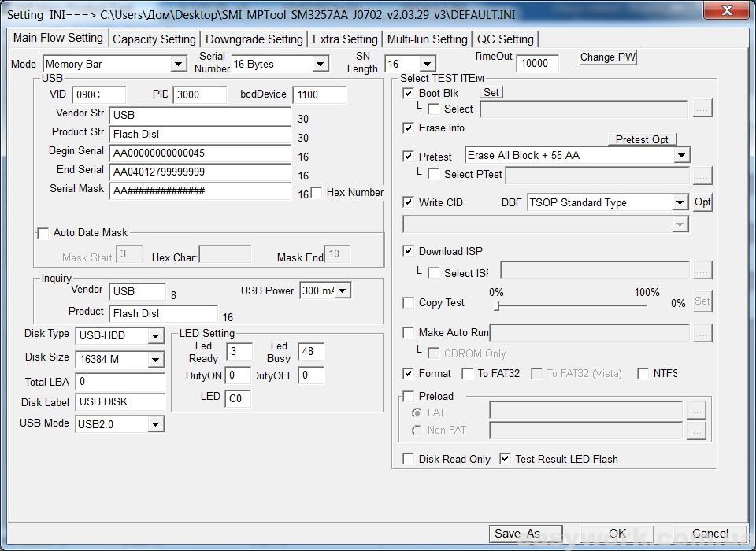Check the Hex Number checkbox
756x551 pixels.
(317, 193)
